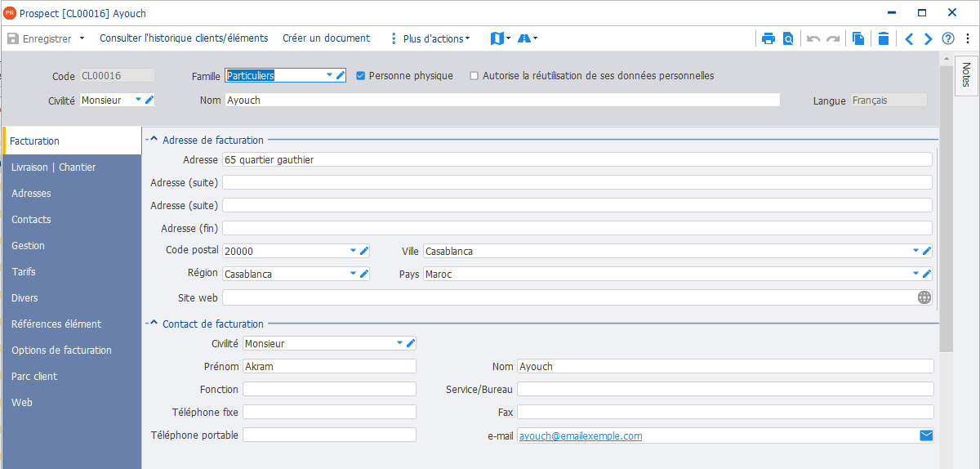
Task: Edit Code postal with pencil icon
Action: [365, 251]
